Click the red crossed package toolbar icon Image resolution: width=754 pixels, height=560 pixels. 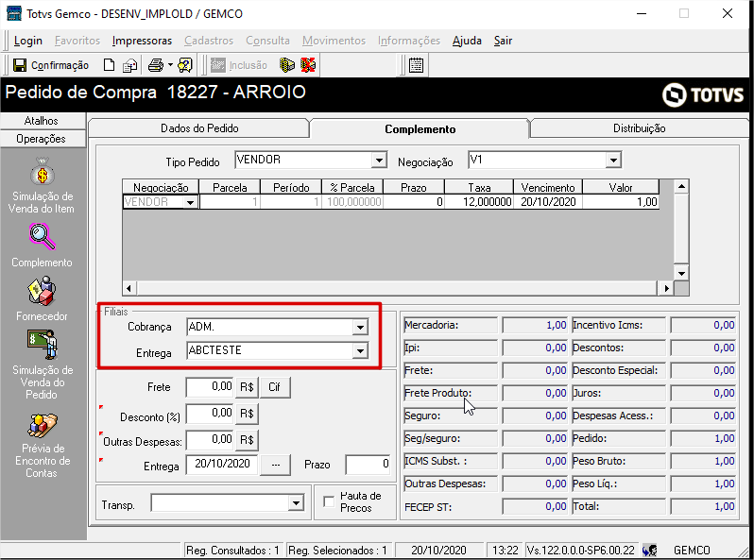pyautogui.click(x=308, y=65)
